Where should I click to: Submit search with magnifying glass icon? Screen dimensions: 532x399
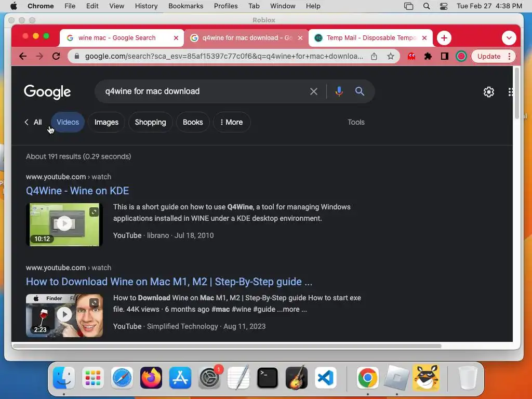pos(360,91)
